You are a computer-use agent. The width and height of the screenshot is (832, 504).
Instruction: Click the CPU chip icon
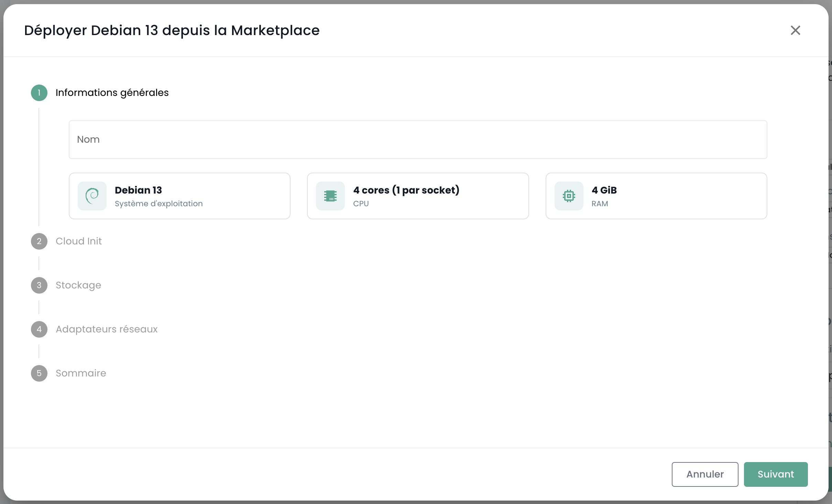[x=330, y=196]
